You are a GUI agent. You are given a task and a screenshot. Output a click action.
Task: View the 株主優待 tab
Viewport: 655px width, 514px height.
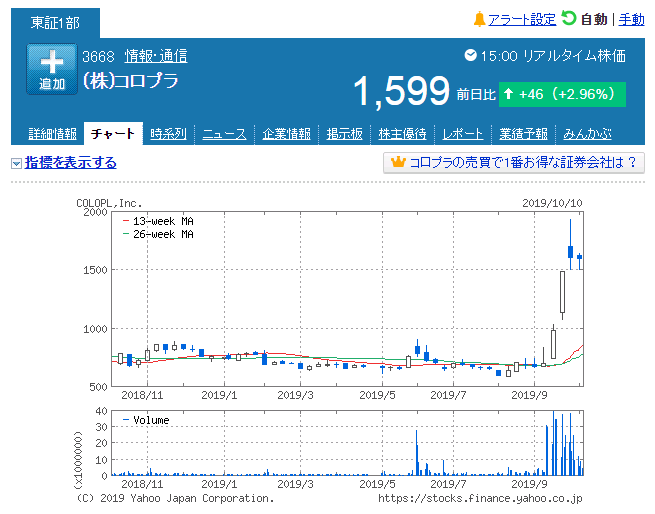coord(402,134)
